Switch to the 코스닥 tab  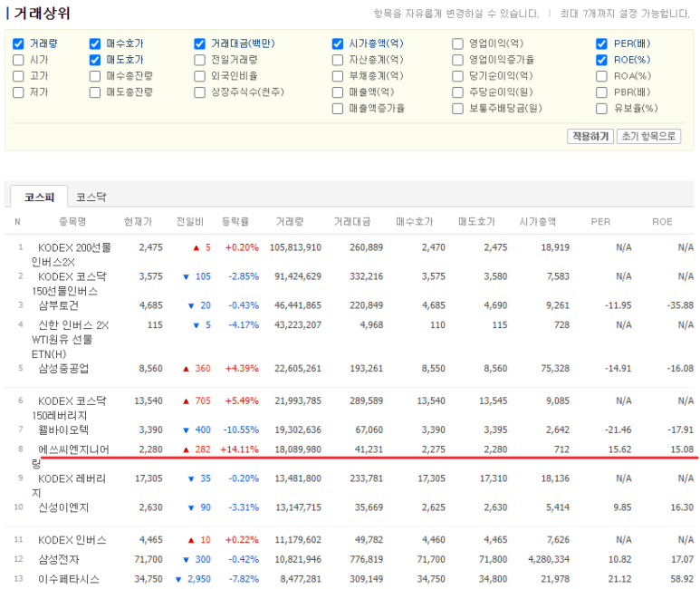tap(91, 197)
